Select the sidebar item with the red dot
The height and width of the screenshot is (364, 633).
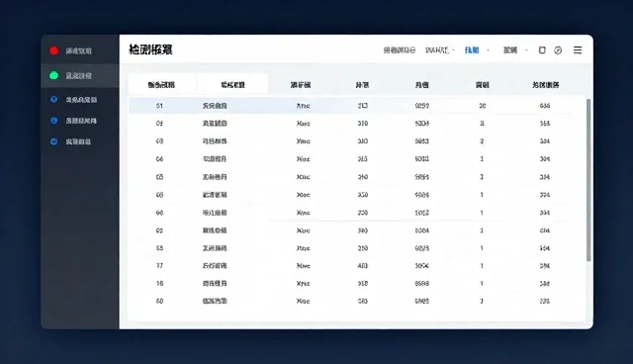79,50
